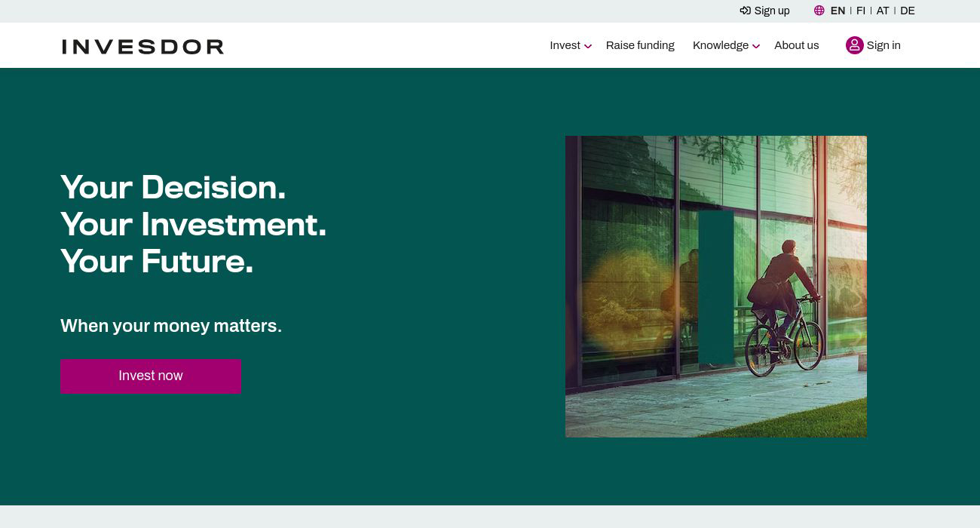The height and width of the screenshot is (528, 980).
Task: Click the user avatar icon
Action: 854,45
